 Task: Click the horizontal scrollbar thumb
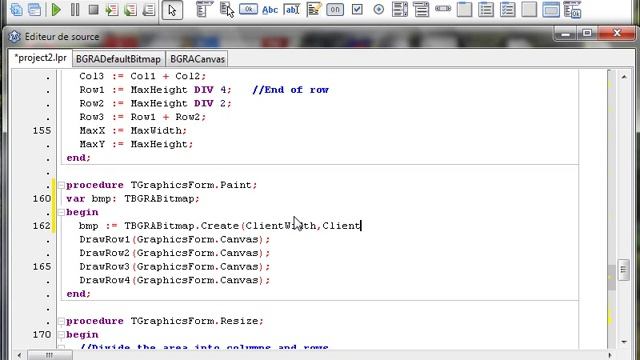pyautogui.click(x=50, y=355)
